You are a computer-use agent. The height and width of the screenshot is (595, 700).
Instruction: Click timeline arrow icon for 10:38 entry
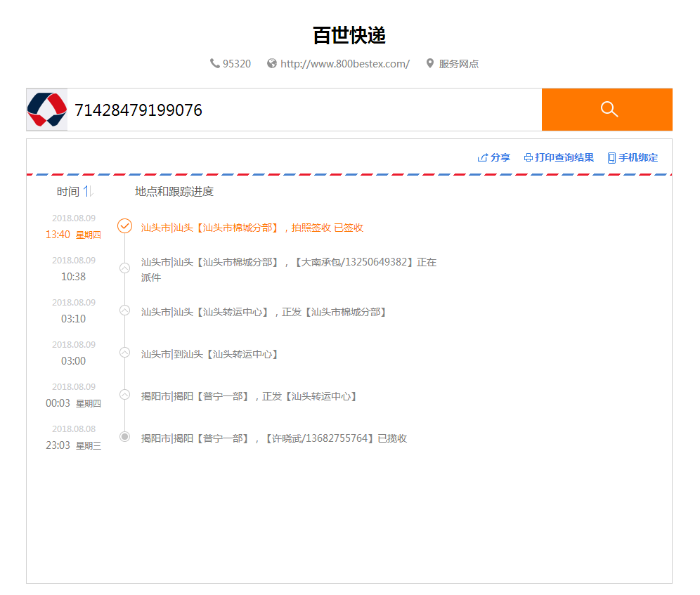[x=124, y=268]
